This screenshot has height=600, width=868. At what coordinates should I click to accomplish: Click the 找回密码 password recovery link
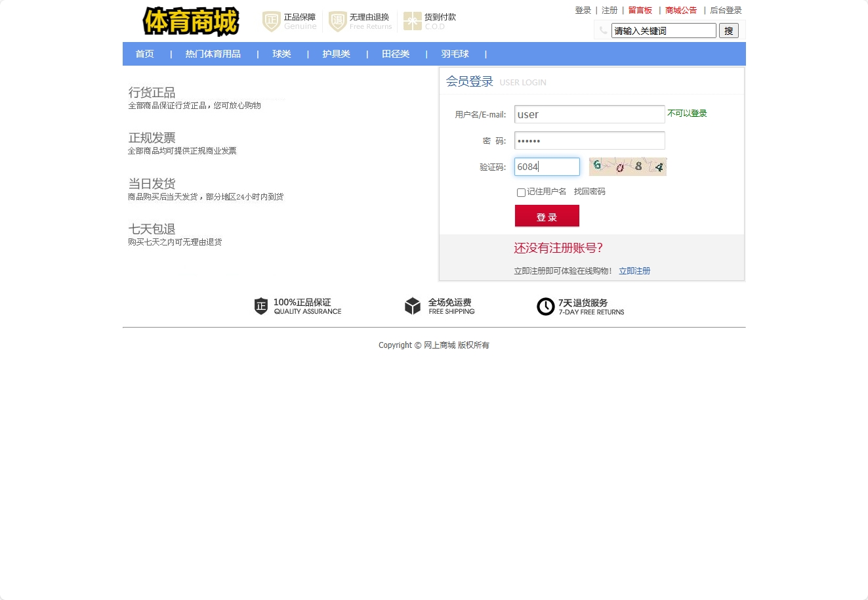click(590, 191)
